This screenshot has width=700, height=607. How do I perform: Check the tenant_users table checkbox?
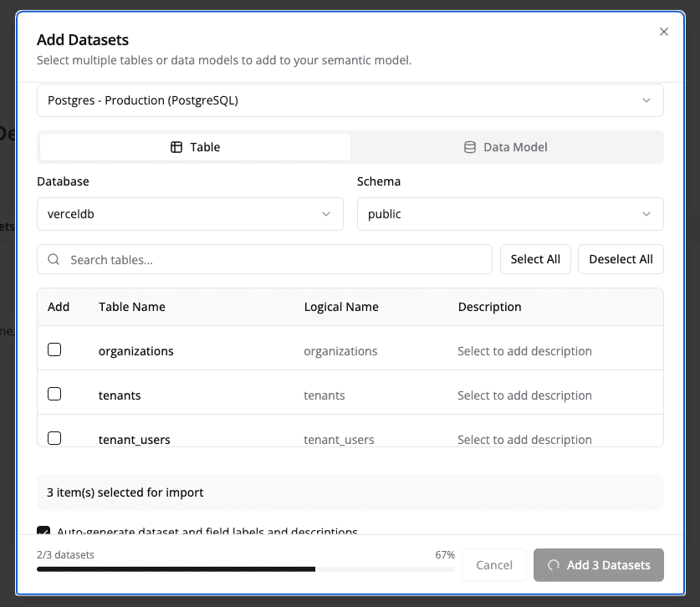[x=53, y=438]
